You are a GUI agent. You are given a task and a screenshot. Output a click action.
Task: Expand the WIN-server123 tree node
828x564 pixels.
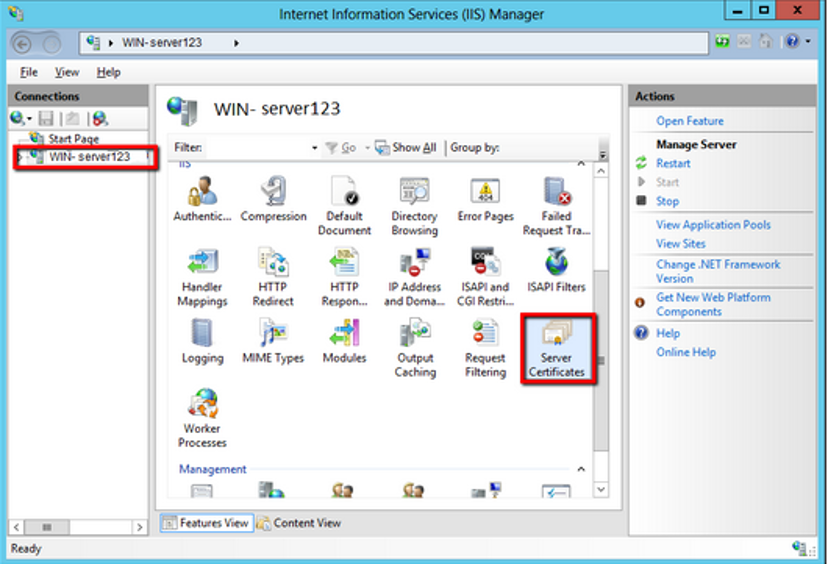point(20,157)
